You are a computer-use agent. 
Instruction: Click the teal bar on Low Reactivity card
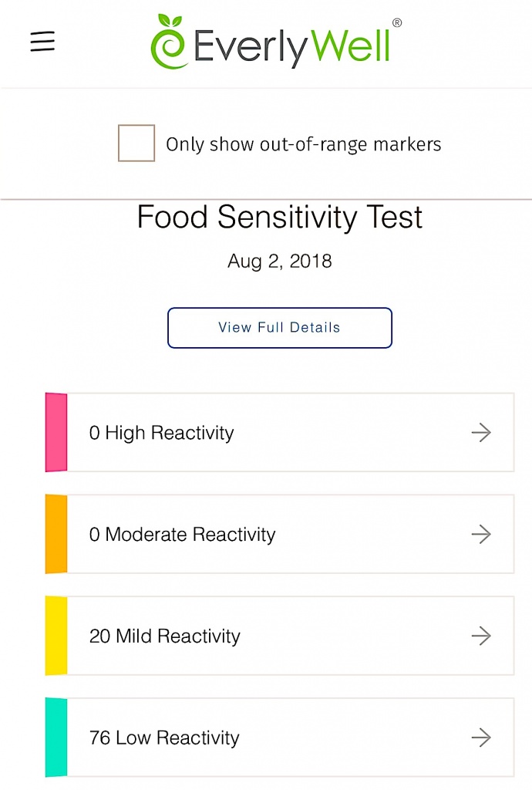click(56, 738)
